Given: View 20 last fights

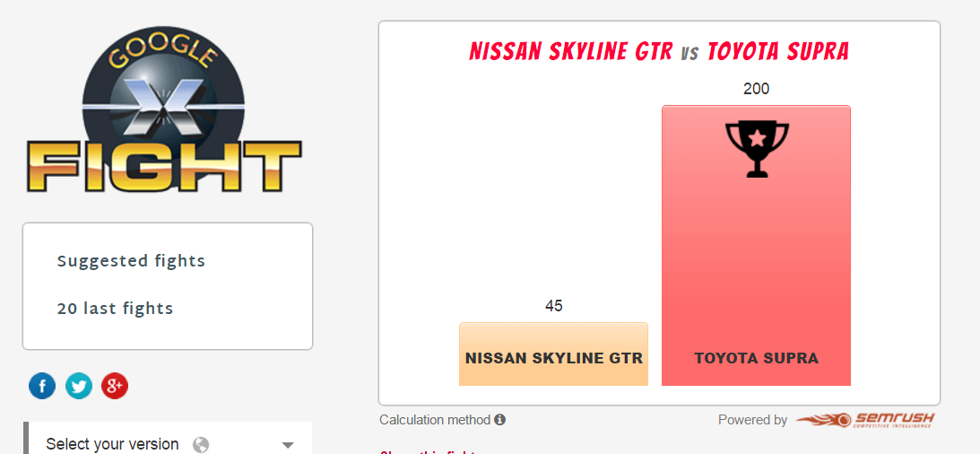Looking at the screenshot, I should tap(115, 309).
